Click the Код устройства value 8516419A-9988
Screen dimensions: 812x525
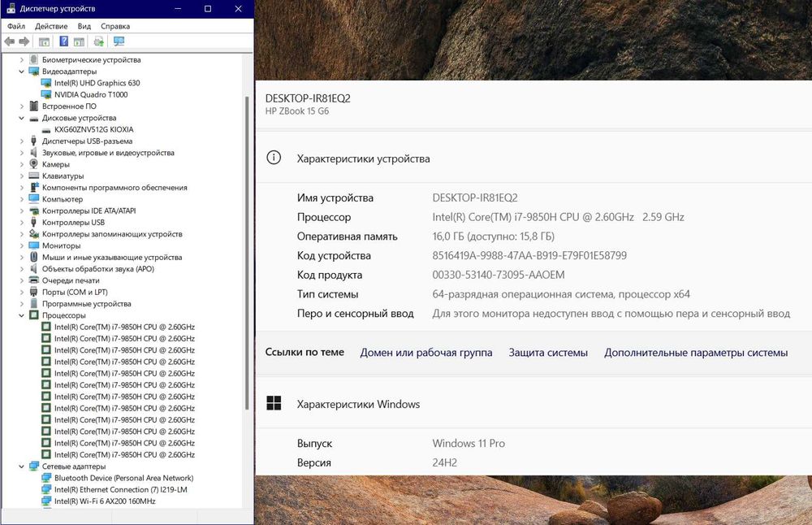click(529, 255)
